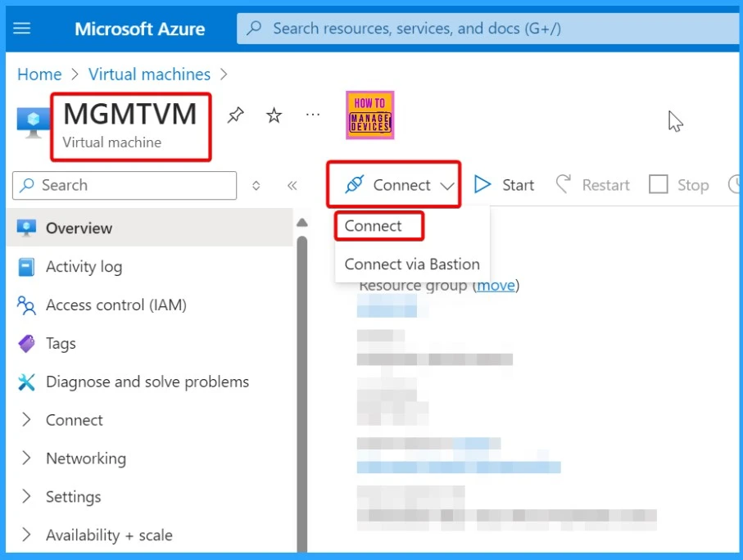
Task: Collapse the sidebar with the double chevron
Action: tap(292, 185)
